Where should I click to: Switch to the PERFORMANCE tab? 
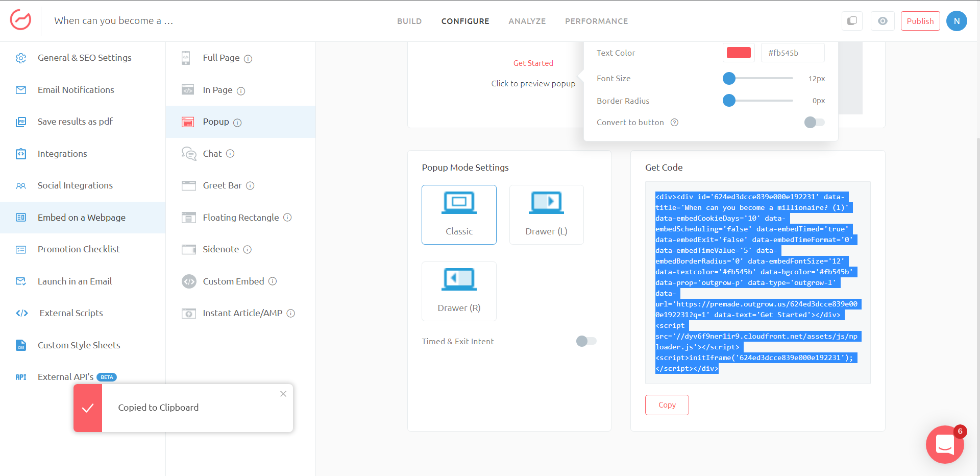coord(596,21)
